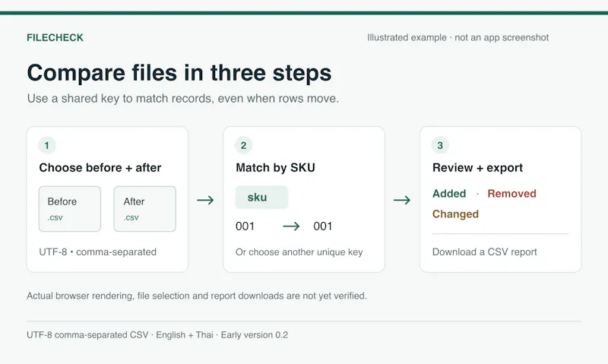
Task: Click the 'Choose before + after' heading
Action: pos(100,167)
